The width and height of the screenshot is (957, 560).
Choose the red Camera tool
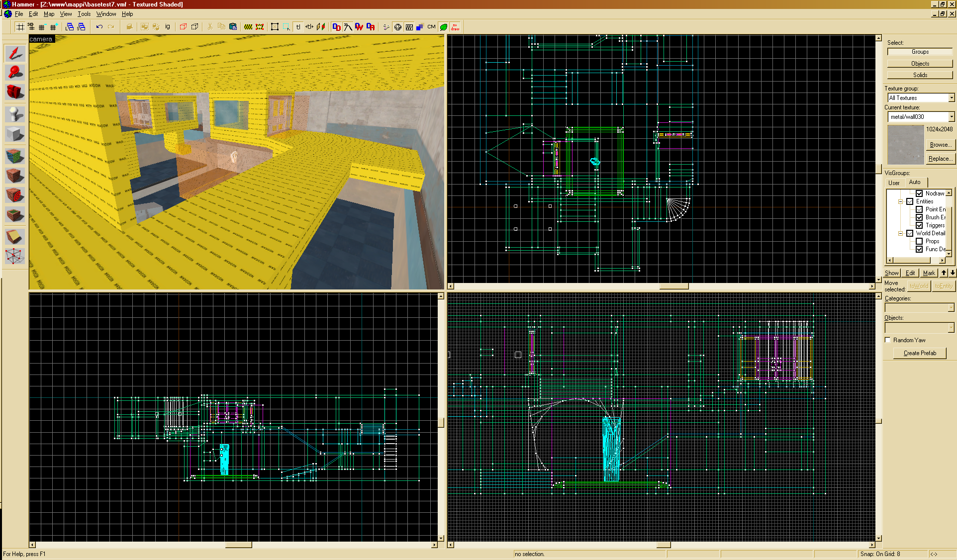click(x=15, y=93)
